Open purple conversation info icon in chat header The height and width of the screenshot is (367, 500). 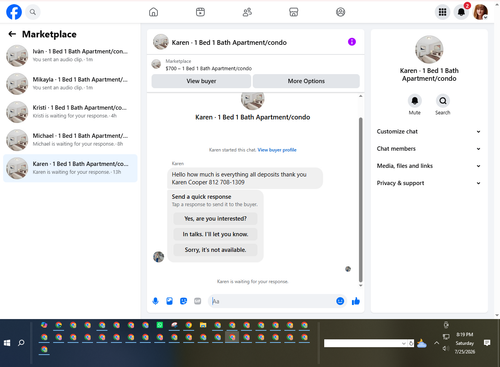352,42
